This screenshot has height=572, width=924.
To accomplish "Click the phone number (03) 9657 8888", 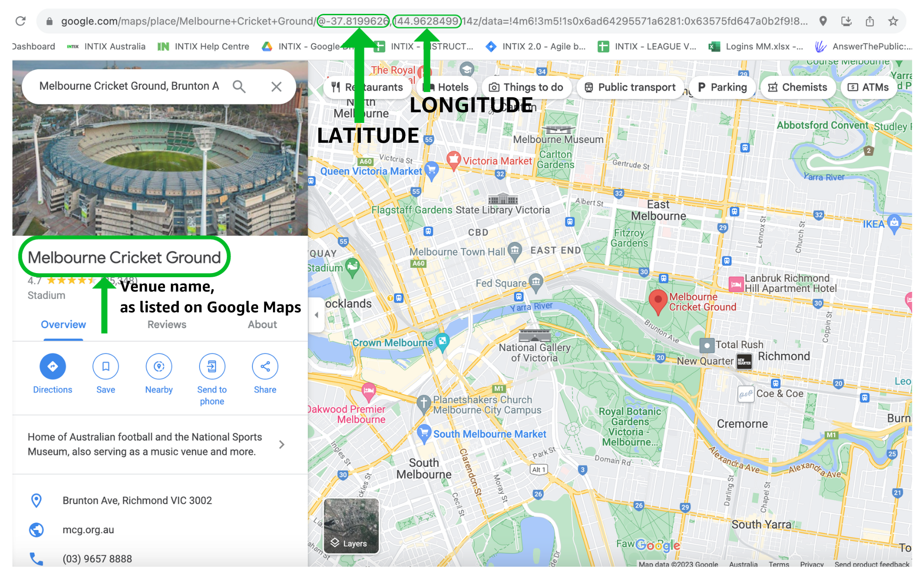I will (x=97, y=559).
